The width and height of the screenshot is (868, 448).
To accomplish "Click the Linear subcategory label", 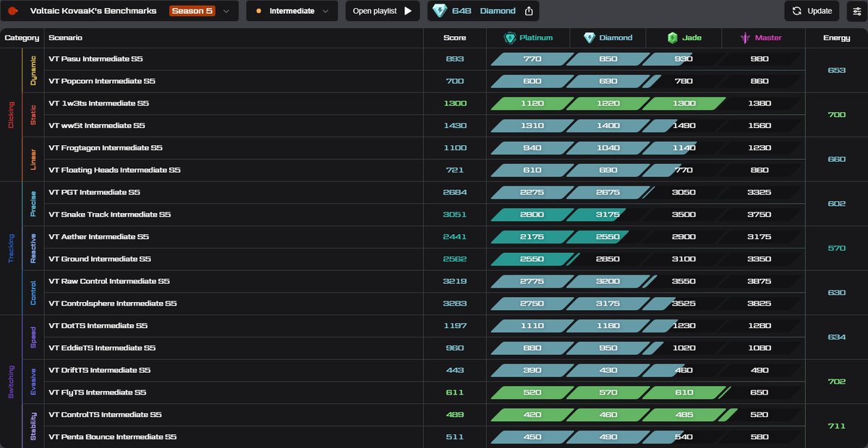I will [x=33, y=159].
